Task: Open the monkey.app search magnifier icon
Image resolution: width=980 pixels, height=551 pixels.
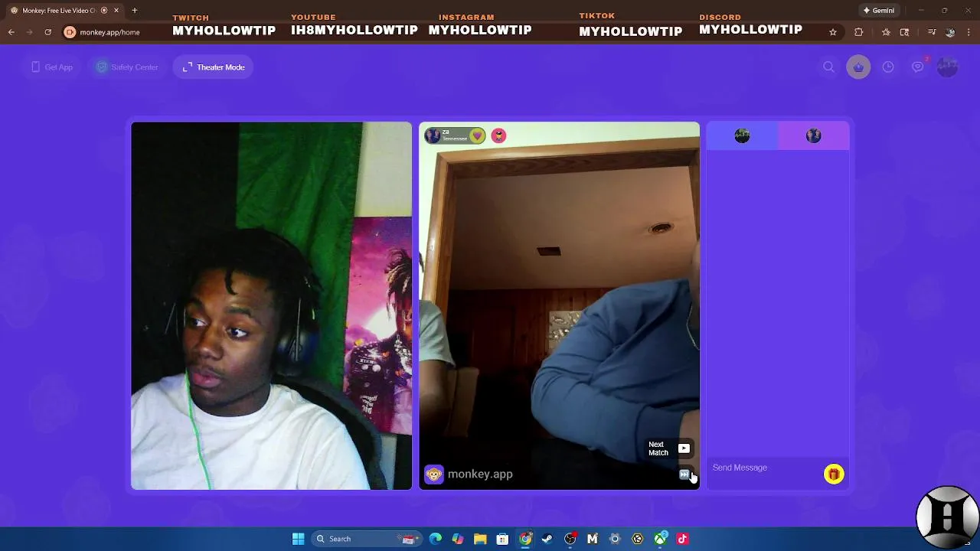Action: coord(828,67)
